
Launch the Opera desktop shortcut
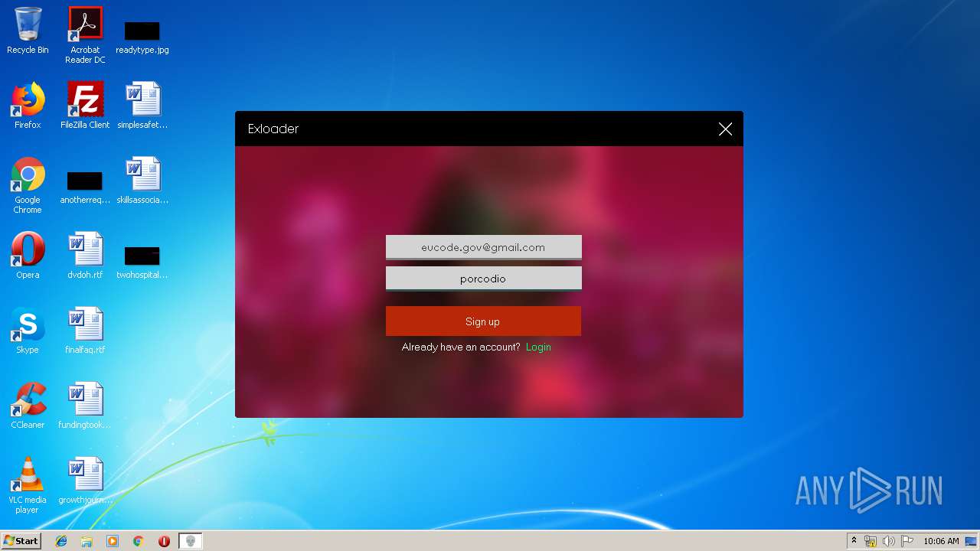tap(28, 256)
